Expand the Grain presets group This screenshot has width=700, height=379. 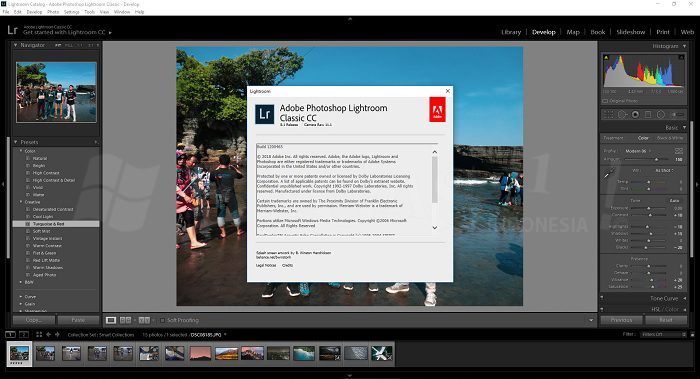pos(21,304)
